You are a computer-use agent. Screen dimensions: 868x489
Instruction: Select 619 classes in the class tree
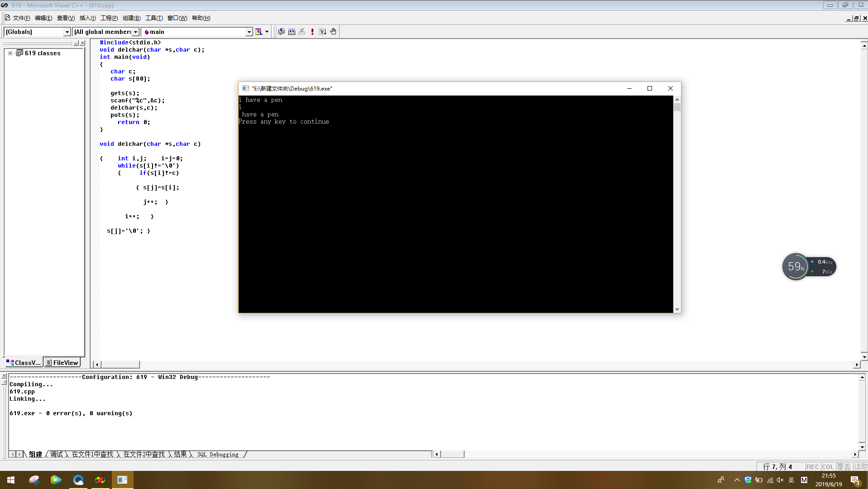pos(43,53)
